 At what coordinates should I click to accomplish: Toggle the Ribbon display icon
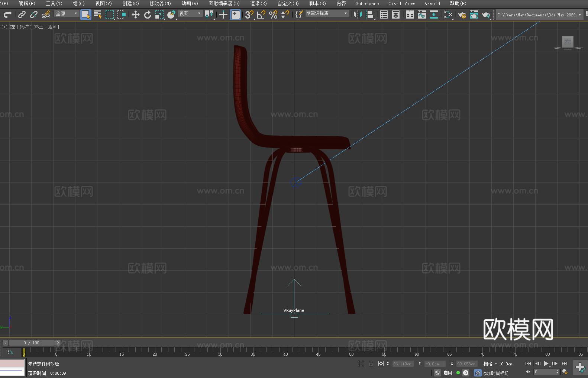(x=410, y=14)
